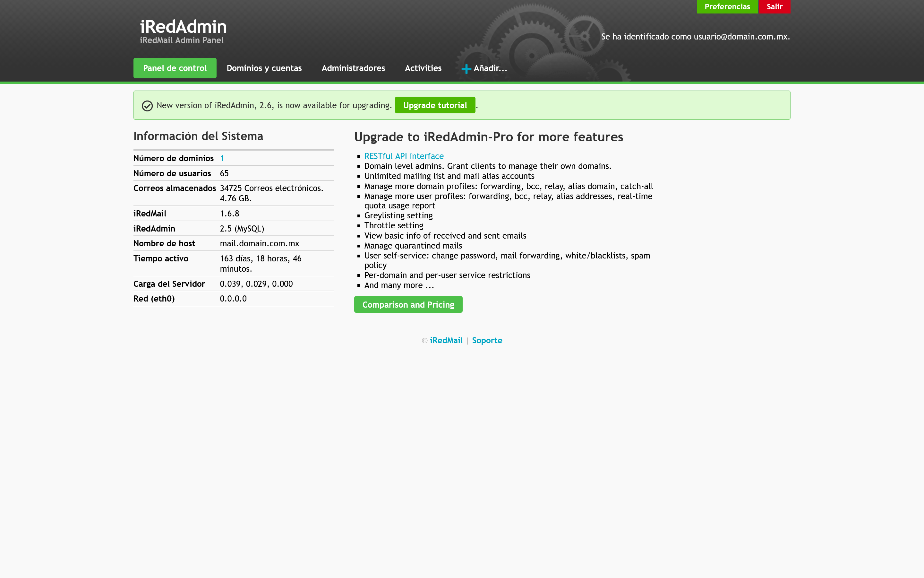The height and width of the screenshot is (578, 924).
Task: Click the checkmark icon in the upgrade notice
Action: [147, 106]
